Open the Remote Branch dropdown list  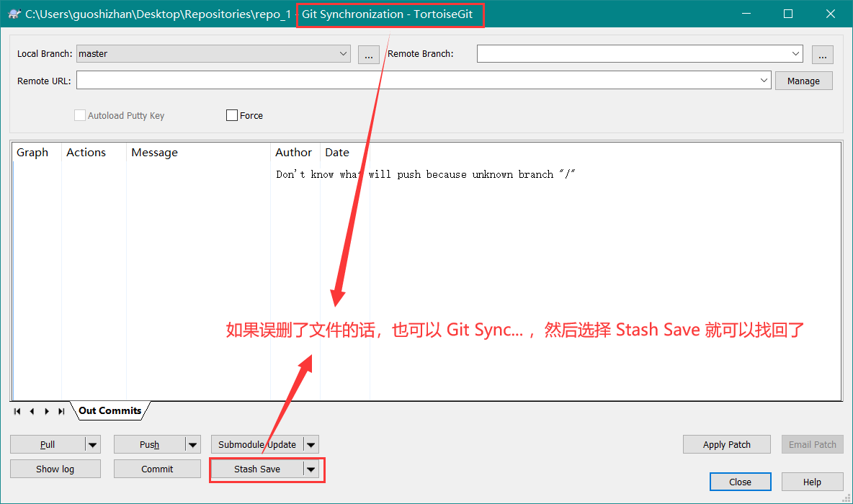pos(795,54)
